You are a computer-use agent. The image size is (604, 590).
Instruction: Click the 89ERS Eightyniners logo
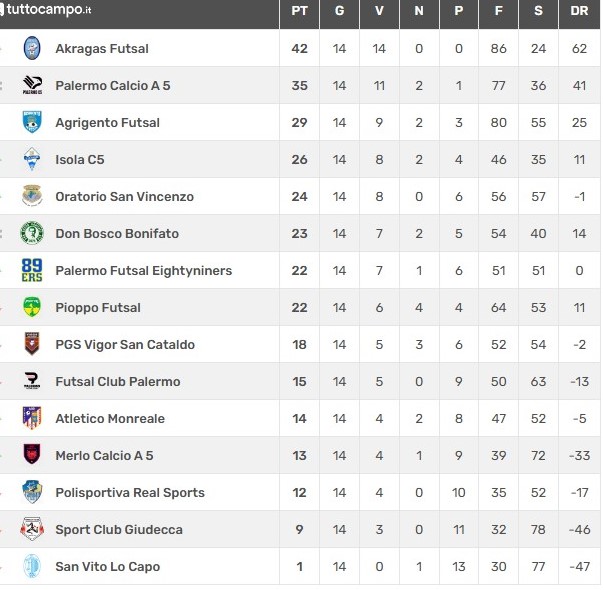click(x=32, y=270)
